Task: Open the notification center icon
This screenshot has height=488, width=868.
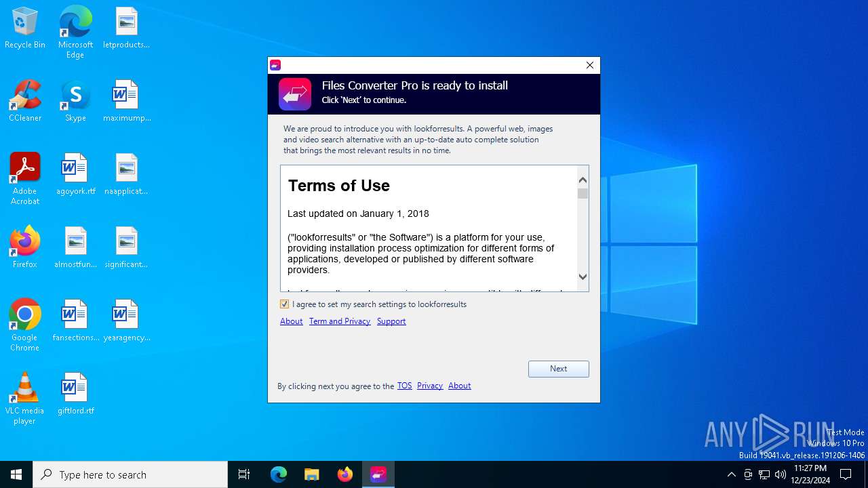Action: 846,474
